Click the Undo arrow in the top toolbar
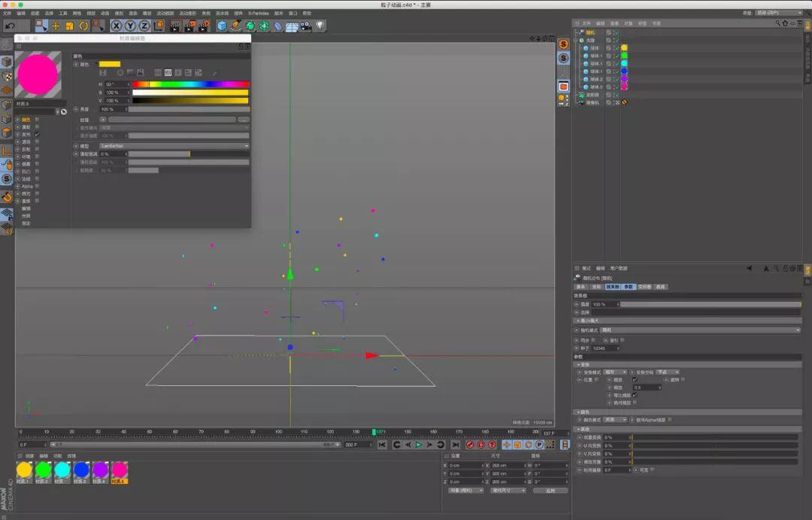This screenshot has width=812, height=520. tap(10, 26)
